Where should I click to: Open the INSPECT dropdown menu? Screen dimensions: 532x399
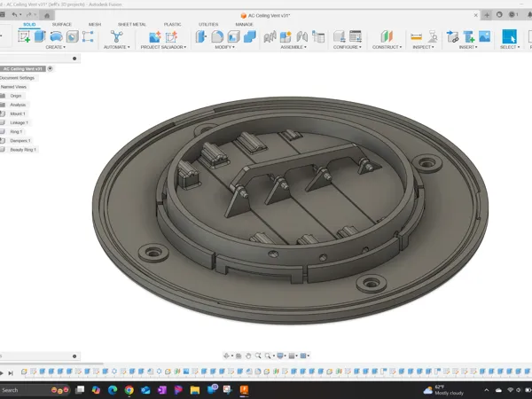click(423, 47)
